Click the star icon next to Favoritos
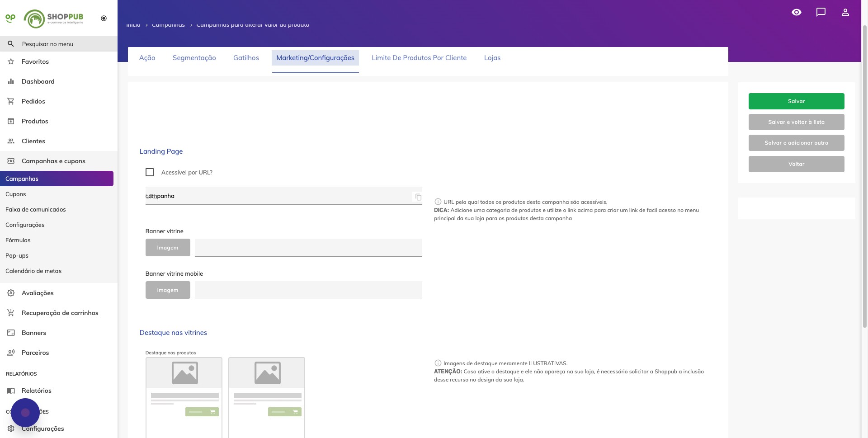Viewport: 868px width, 438px height. (11, 61)
